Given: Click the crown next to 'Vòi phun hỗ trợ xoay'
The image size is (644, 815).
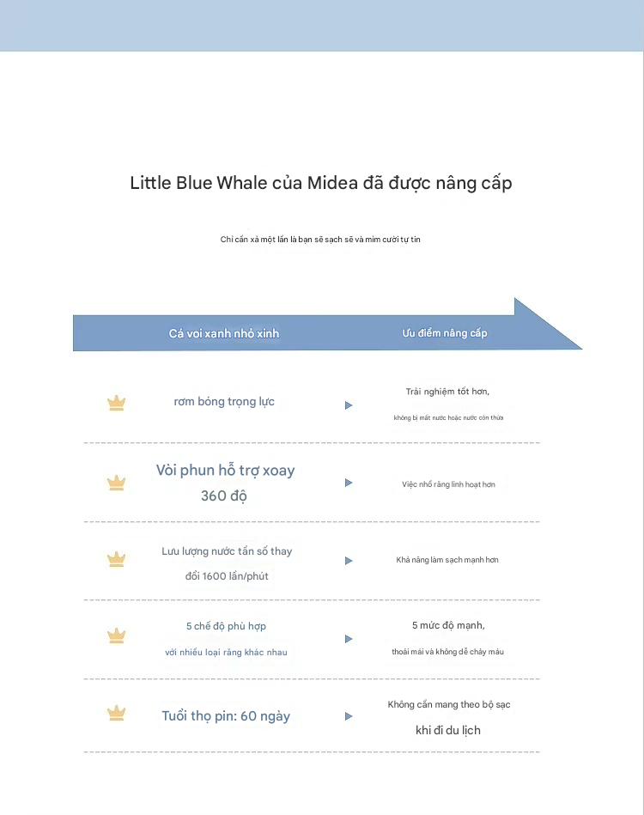Looking at the screenshot, I should (116, 483).
